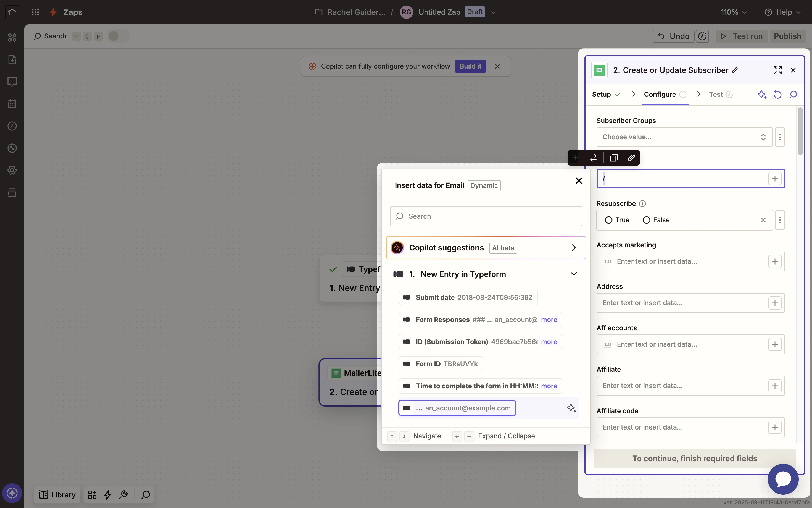Open the history clock icon in sidebar
Image resolution: width=812 pixels, height=508 pixels.
click(x=12, y=126)
